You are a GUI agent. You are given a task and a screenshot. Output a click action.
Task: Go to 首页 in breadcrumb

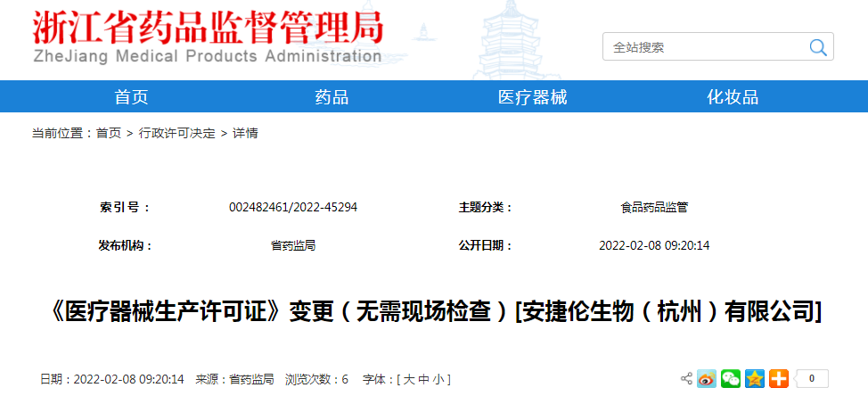pos(109,133)
